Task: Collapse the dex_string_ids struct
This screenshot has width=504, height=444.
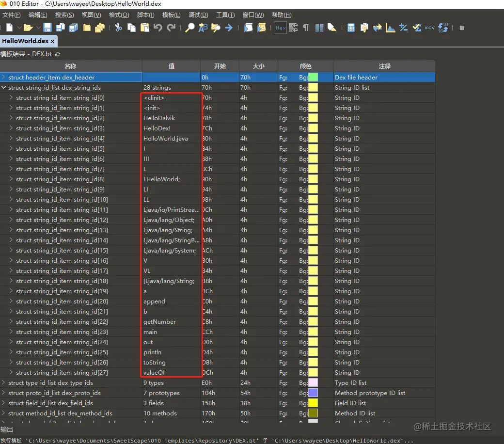Action: (3, 87)
